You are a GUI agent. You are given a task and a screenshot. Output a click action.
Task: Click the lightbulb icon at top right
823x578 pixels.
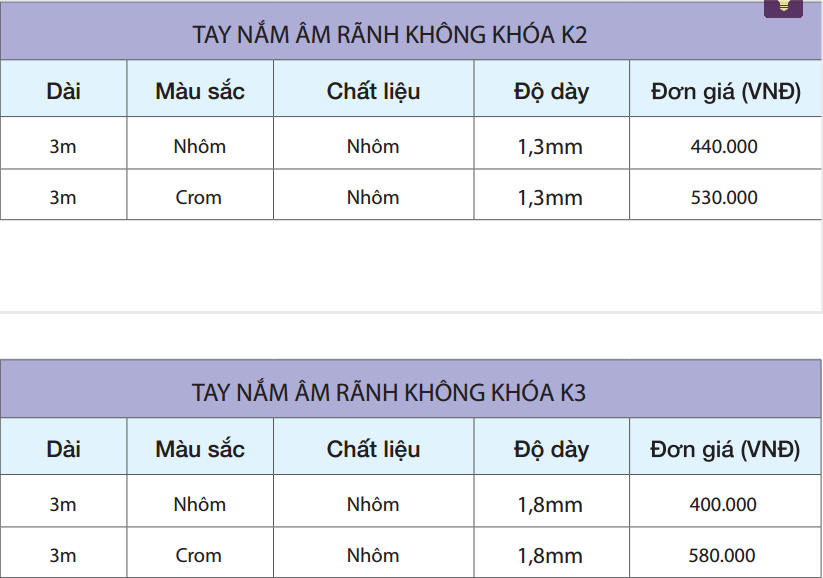783,8
